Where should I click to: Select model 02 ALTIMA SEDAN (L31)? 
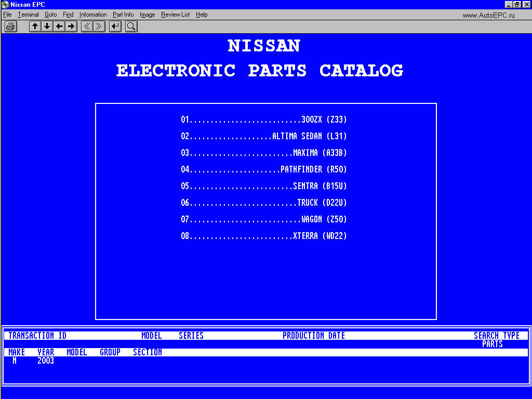click(x=263, y=136)
